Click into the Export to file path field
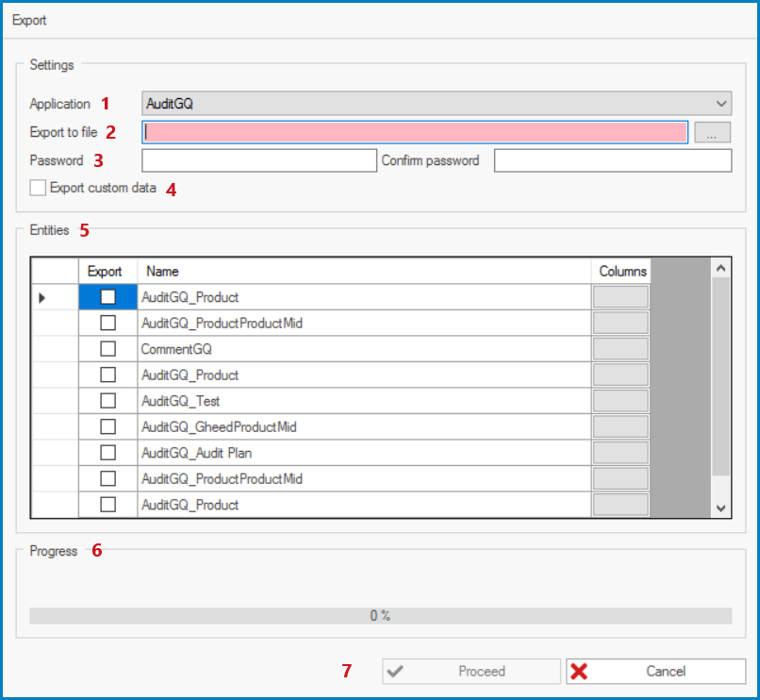 click(415, 132)
